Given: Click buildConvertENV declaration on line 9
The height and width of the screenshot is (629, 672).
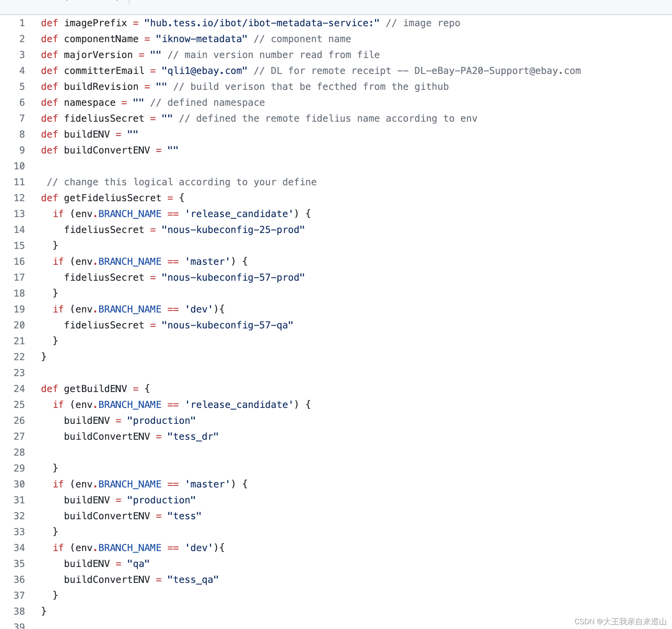Looking at the screenshot, I should [x=107, y=150].
